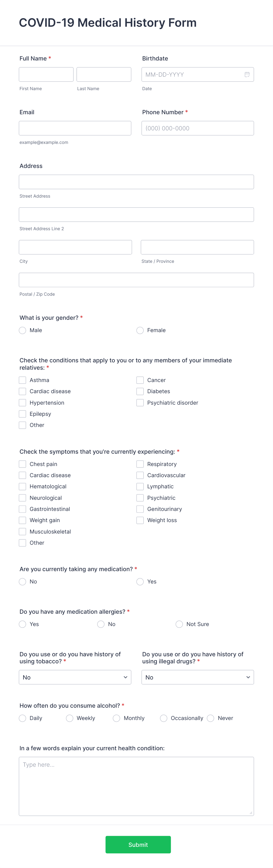
Task: Open the illegal drugs history dropdown
Action: (198, 677)
